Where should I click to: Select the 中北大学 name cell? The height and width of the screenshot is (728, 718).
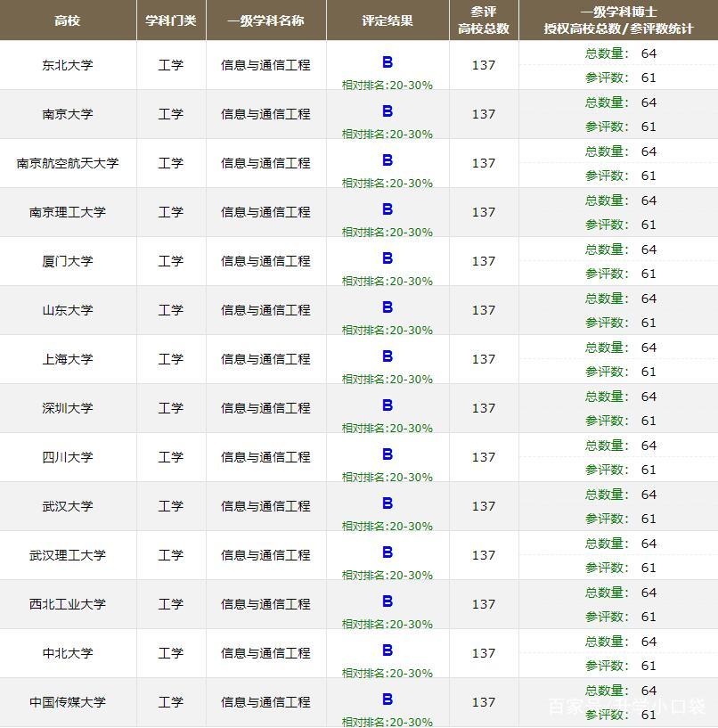pos(68,653)
